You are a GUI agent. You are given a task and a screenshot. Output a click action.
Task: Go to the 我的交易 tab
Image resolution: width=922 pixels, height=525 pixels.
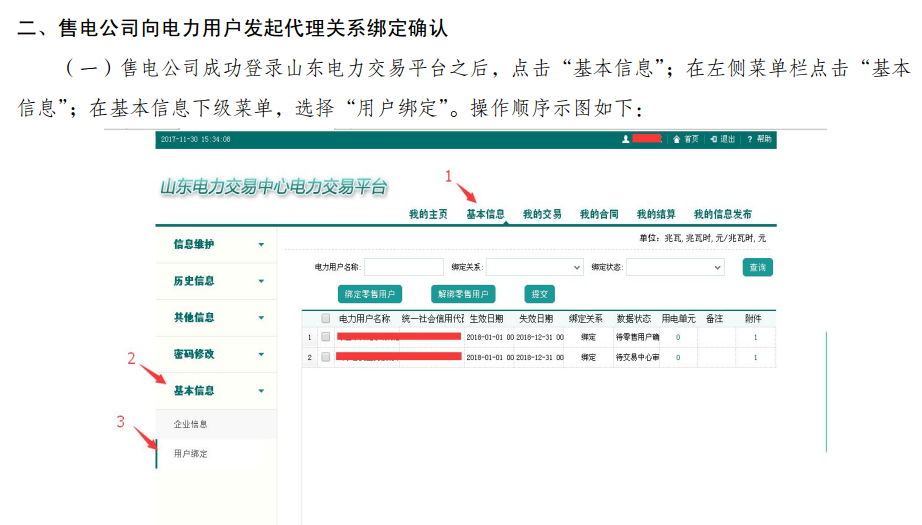pos(542,215)
